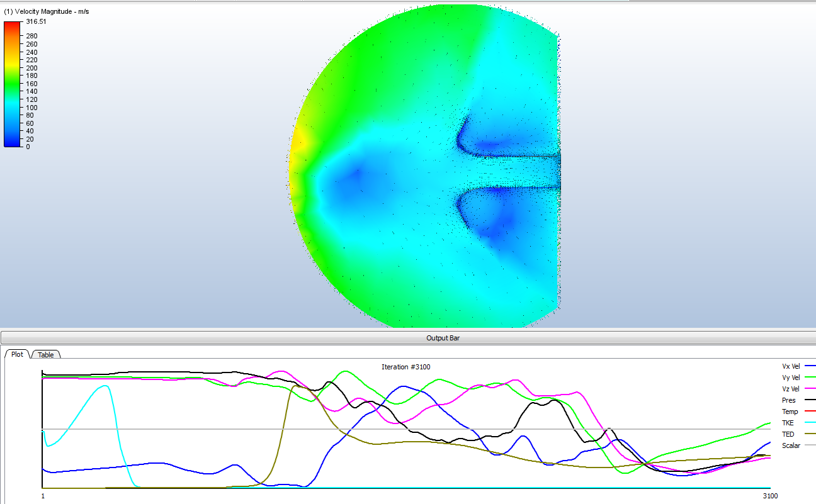816x504 pixels.
Task: Click the 1 iteration axis label
Action: (x=42, y=496)
